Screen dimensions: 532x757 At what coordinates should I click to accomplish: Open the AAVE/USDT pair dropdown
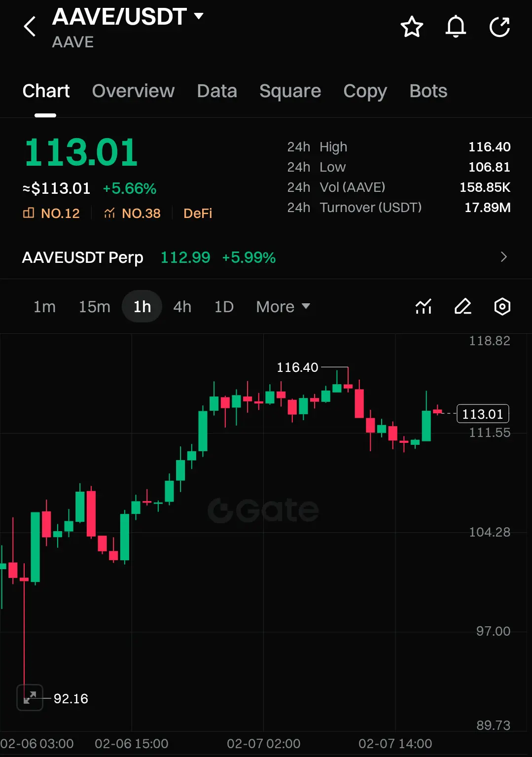(x=128, y=17)
